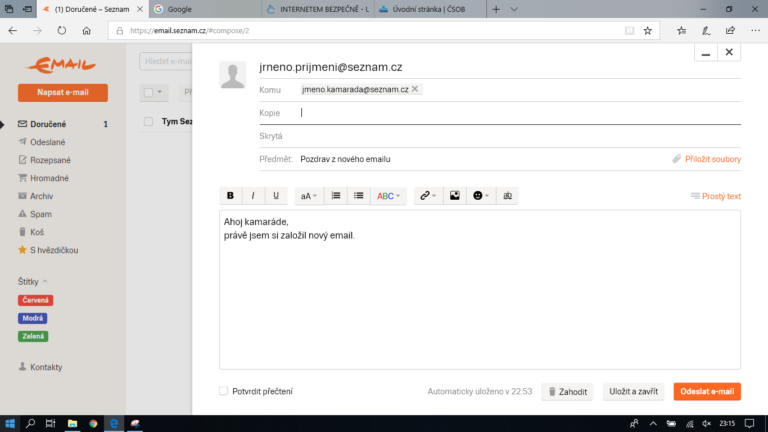Toggle bold text formatting
The height and width of the screenshot is (432, 768).
pos(230,196)
